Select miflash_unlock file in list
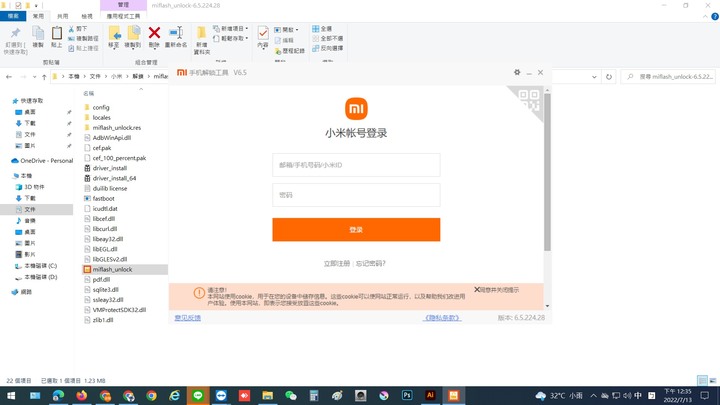 [112, 270]
